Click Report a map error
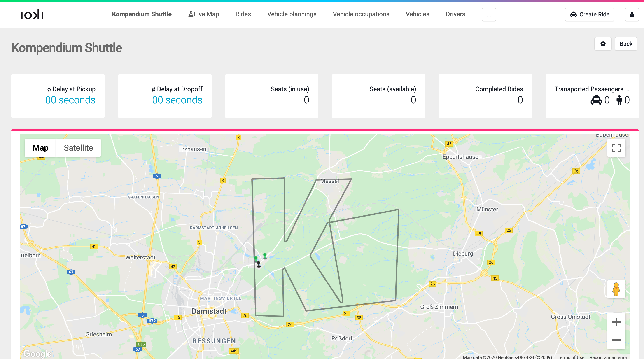 (608, 357)
